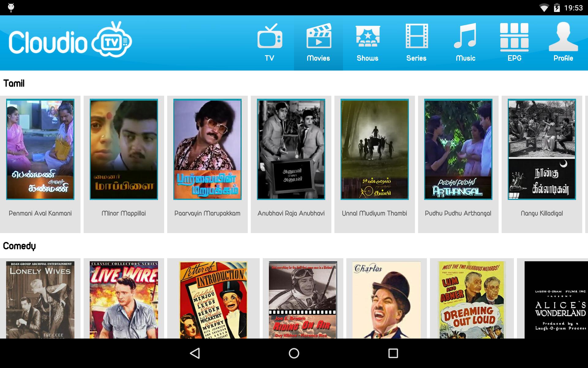Switch to the Shows tab label
Screen dimensions: 588x368
coord(367,58)
